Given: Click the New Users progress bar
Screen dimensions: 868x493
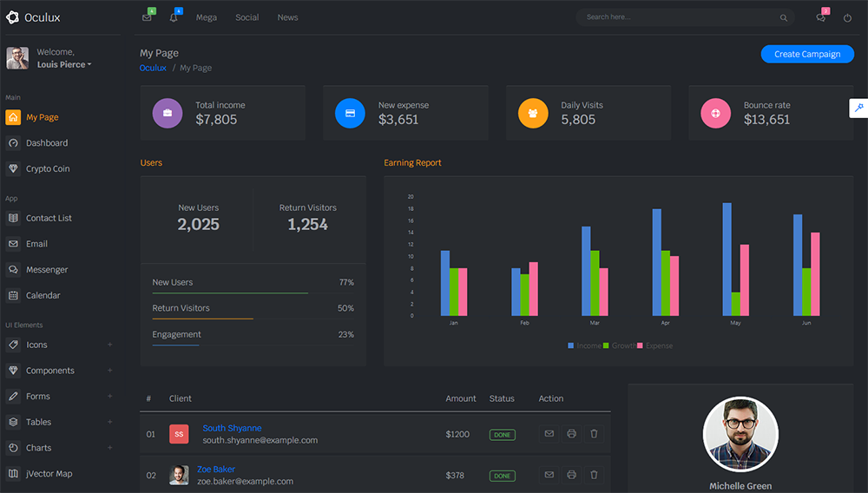Looking at the screenshot, I should (230, 293).
